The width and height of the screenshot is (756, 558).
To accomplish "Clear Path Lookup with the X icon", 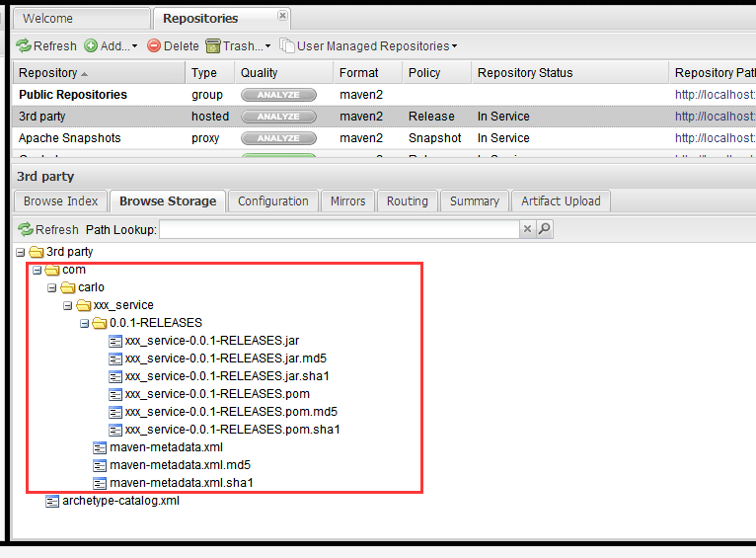I will tap(527, 228).
